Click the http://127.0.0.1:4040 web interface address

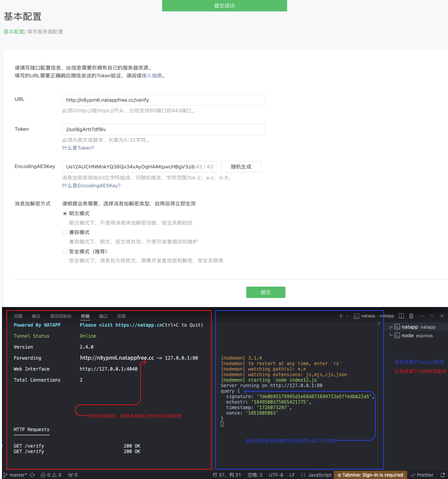coord(108,369)
